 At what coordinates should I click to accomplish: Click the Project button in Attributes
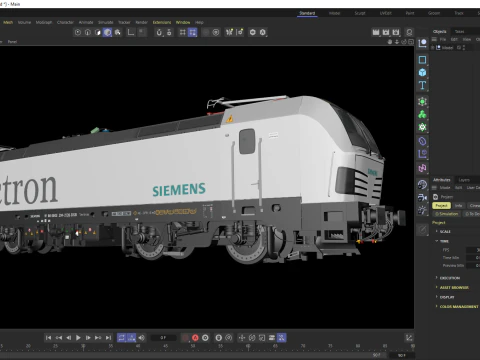[441, 206]
